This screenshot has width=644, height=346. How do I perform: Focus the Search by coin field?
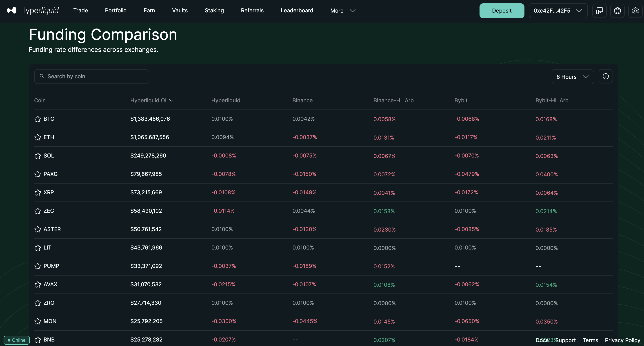[x=95, y=76]
